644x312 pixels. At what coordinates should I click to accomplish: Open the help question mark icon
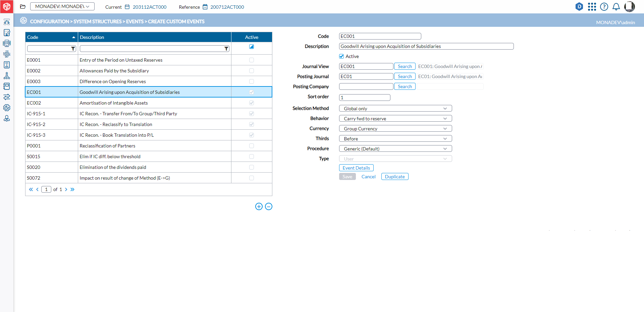604,7
